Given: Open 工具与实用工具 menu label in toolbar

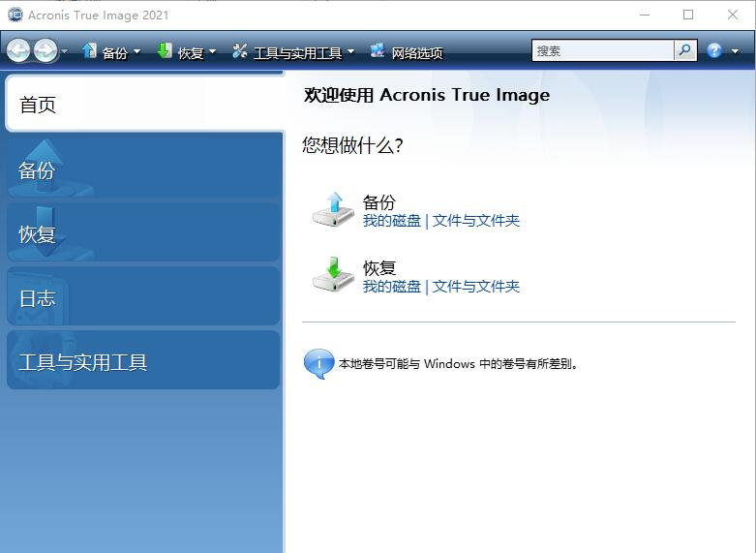Looking at the screenshot, I should tap(297, 52).
